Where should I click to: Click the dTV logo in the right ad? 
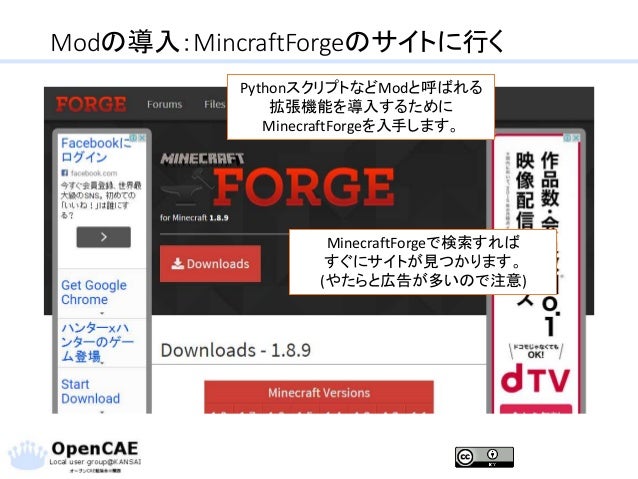[535, 379]
